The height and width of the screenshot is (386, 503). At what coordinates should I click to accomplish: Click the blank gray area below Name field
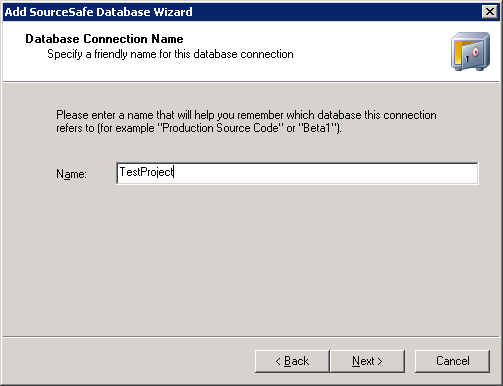coord(251,260)
